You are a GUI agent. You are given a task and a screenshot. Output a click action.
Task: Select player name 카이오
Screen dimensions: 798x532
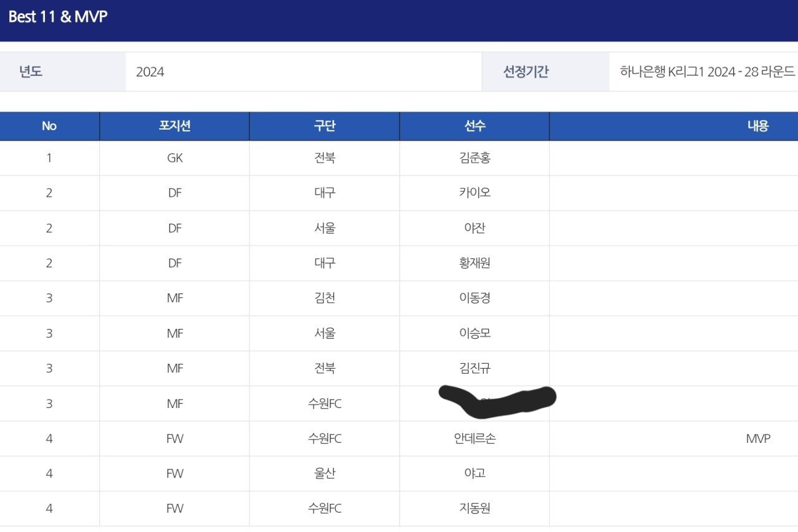tap(474, 193)
